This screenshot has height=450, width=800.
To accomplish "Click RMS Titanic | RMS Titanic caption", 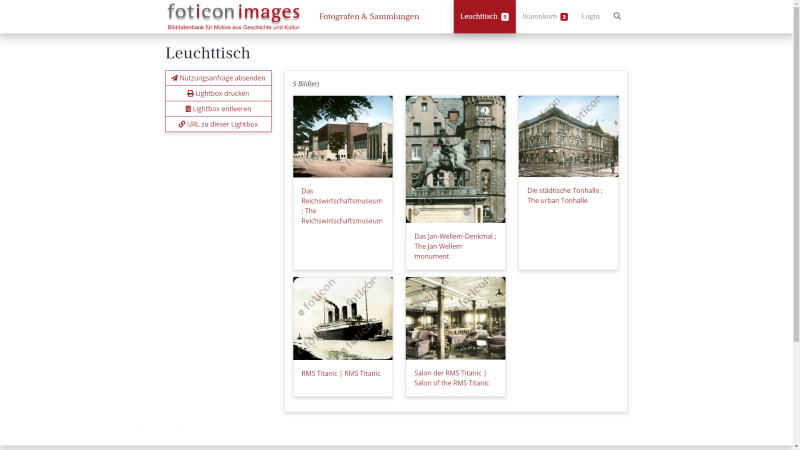I will (341, 373).
